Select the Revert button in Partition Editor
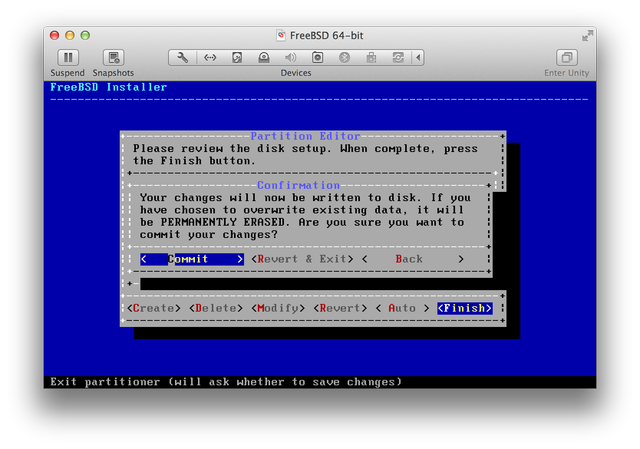Screen dimensions: 640x449 [340, 308]
